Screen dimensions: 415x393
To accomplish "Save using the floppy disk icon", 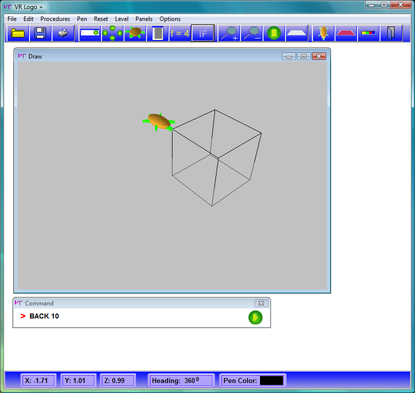I will point(40,33).
